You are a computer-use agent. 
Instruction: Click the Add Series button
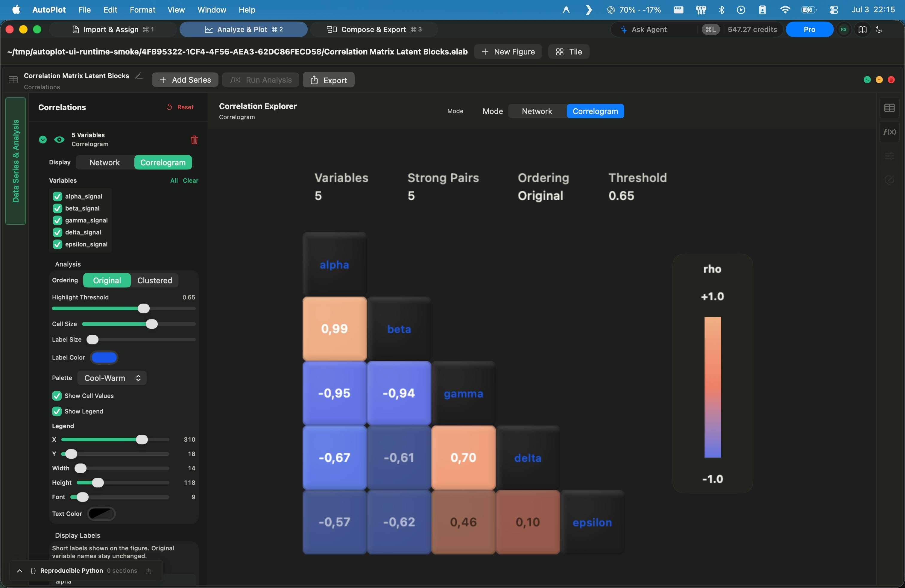[185, 80]
